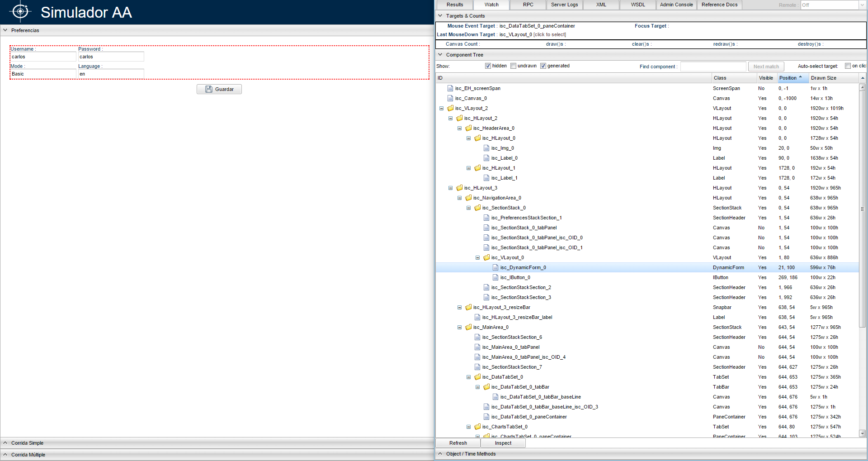Click the Simulador AA crosshair logo
868x461 pixels.
coord(20,12)
